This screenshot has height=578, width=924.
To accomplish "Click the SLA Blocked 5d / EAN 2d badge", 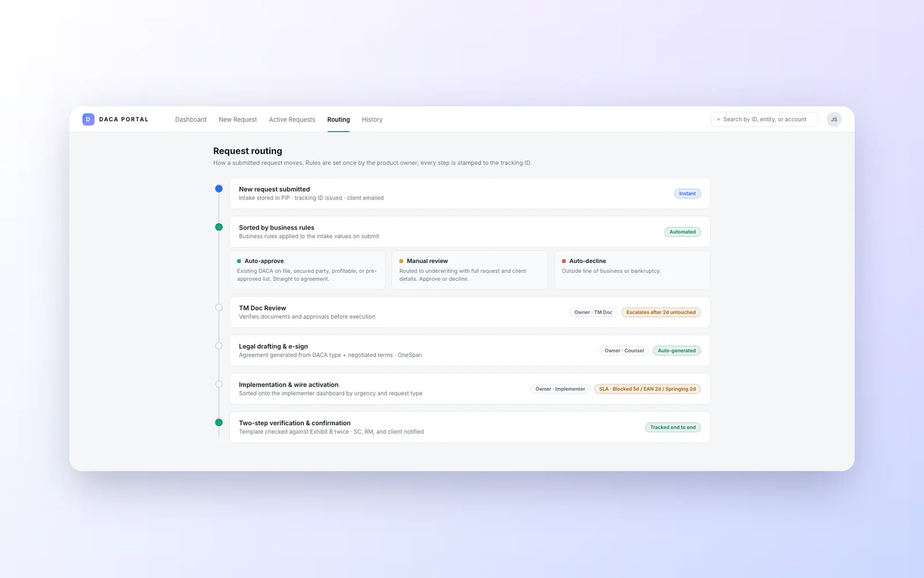I will [x=647, y=389].
